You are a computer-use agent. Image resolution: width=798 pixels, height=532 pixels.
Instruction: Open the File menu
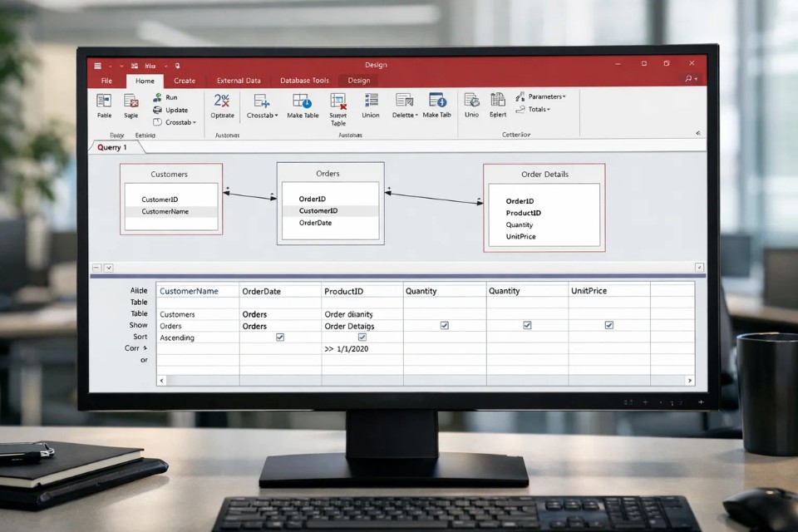[x=106, y=81]
